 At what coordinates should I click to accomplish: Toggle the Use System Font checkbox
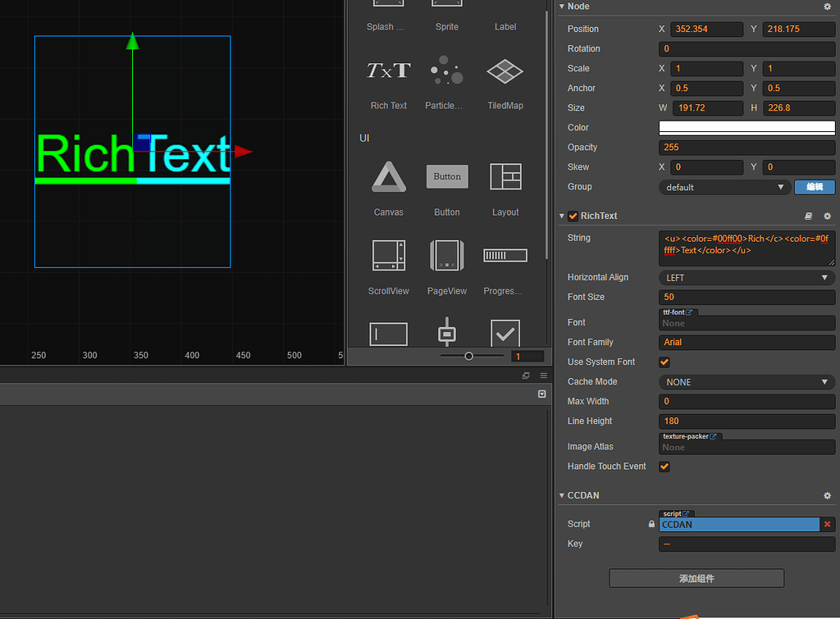[x=664, y=362]
